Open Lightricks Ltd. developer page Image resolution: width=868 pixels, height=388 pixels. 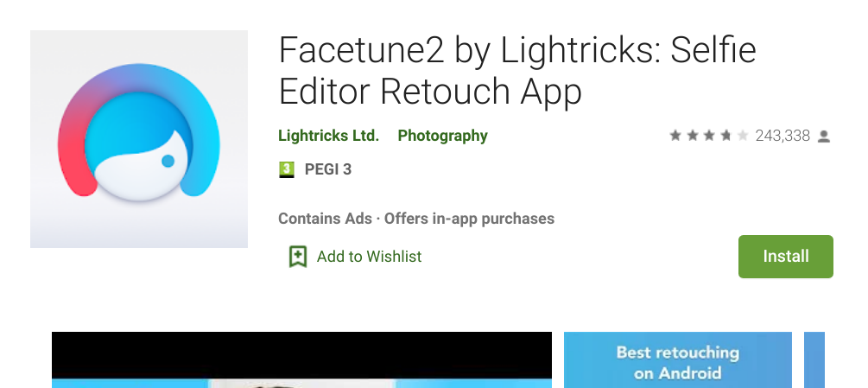(328, 136)
